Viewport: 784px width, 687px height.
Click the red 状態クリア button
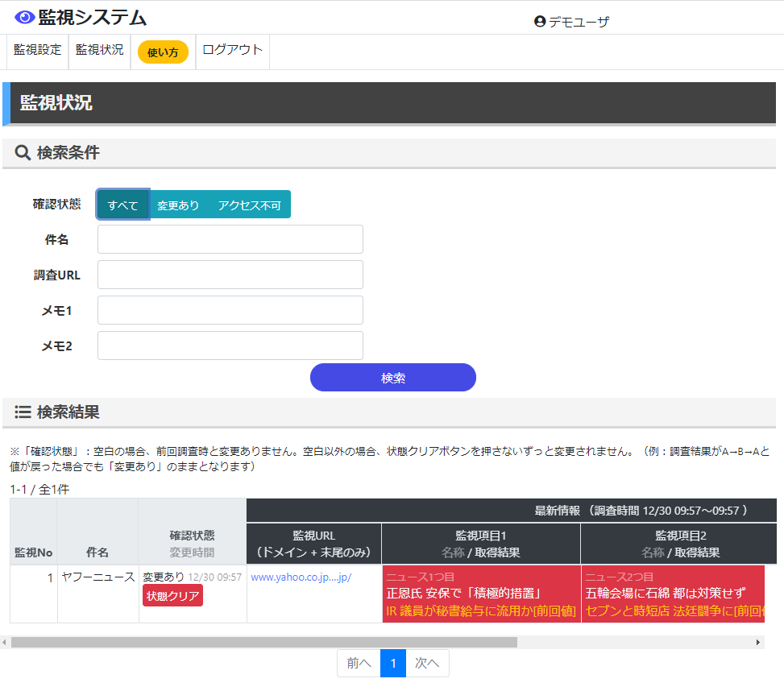pyautogui.click(x=172, y=596)
